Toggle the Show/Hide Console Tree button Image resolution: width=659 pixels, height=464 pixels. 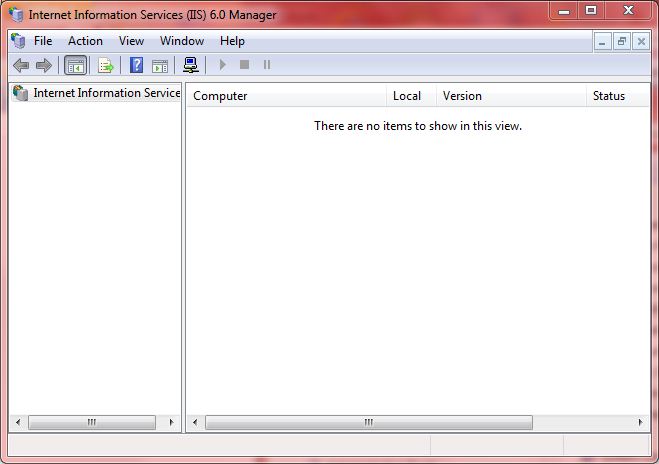[x=75, y=65]
